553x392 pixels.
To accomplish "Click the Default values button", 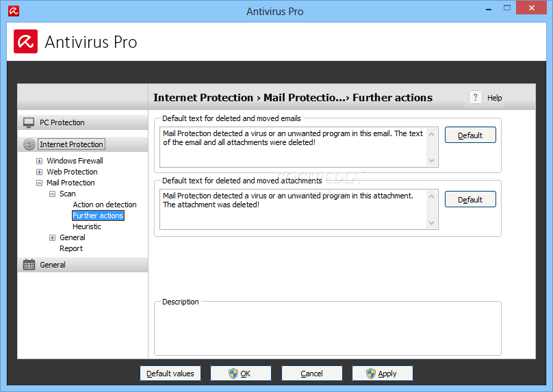I will coord(170,374).
